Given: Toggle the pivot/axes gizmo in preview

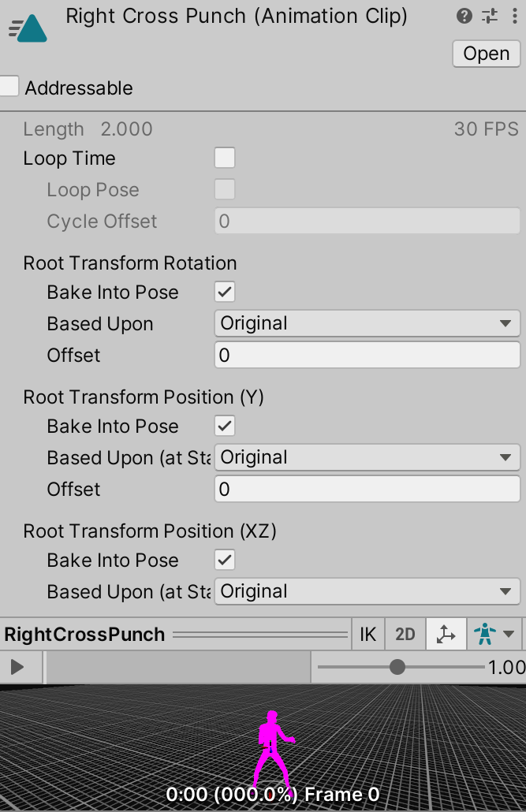Looking at the screenshot, I should pos(446,634).
